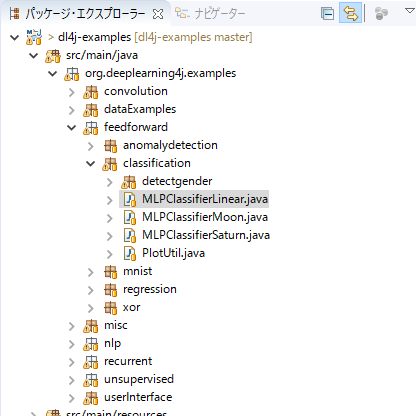Click the classification package icon
Screen dimensions: 416x416
110,164
